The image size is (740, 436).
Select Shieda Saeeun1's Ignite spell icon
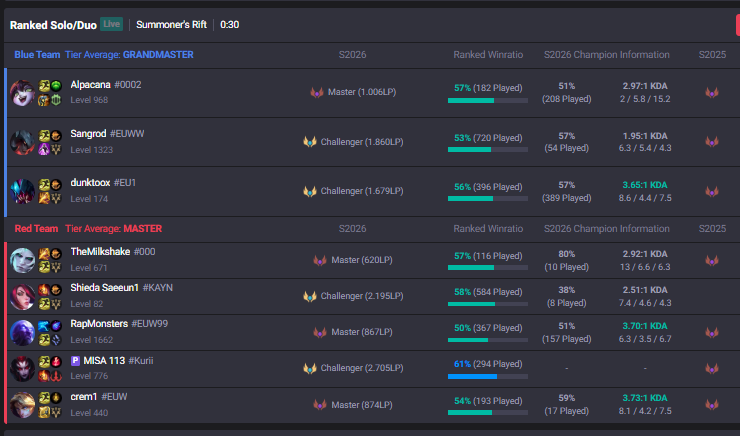click(44, 289)
